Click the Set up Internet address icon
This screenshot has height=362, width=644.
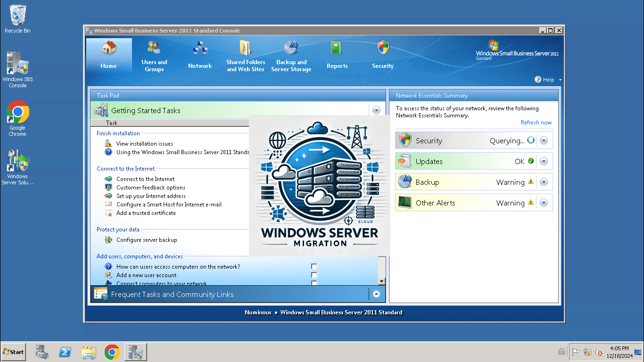pyautogui.click(x=108, y=196)
